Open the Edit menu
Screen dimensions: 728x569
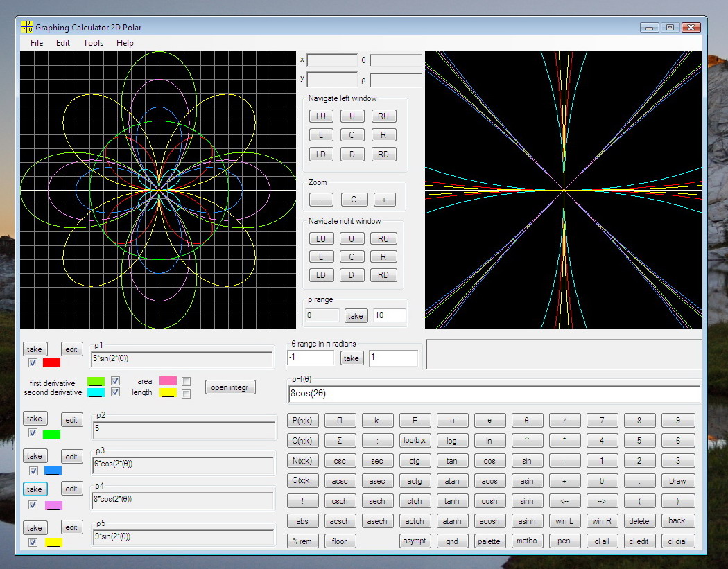click(62, 43)
